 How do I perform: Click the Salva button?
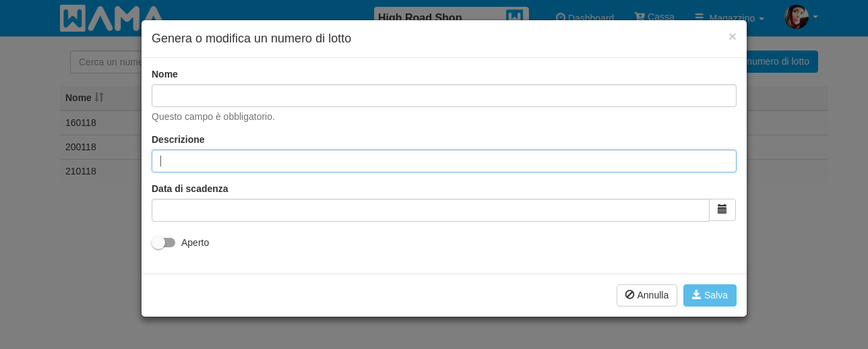[710, 295]
